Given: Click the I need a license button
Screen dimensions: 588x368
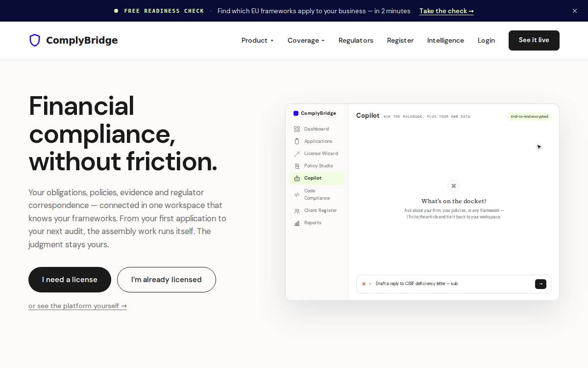Looking at the screenshot, I should tap(70, 280).
